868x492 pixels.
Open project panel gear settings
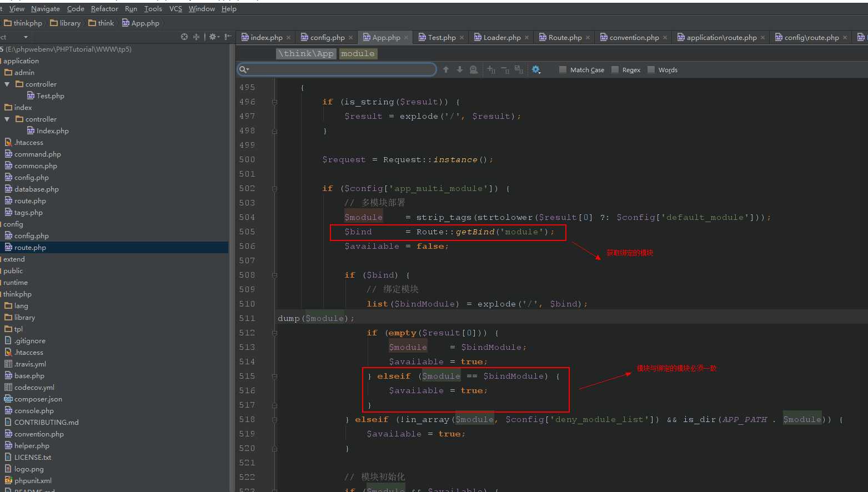click(x=213, y=37)
